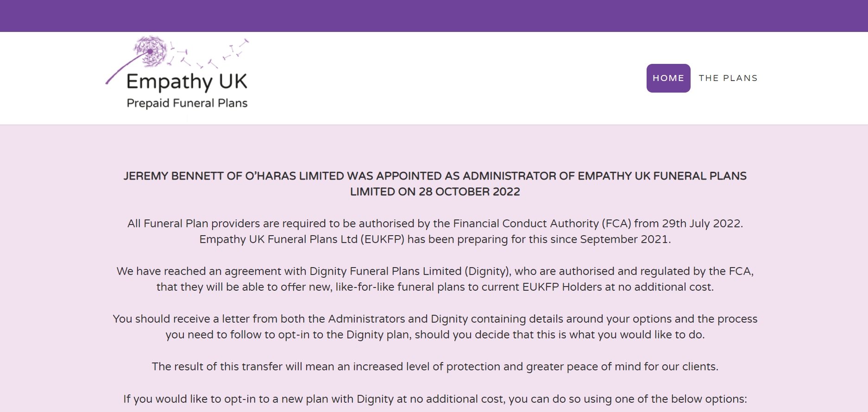Click the "LIMITED ON 28 OCTOBER 2022" heading line
This screenshot has height=412, width=868.
pyautogui.click(x=435, y=192)
